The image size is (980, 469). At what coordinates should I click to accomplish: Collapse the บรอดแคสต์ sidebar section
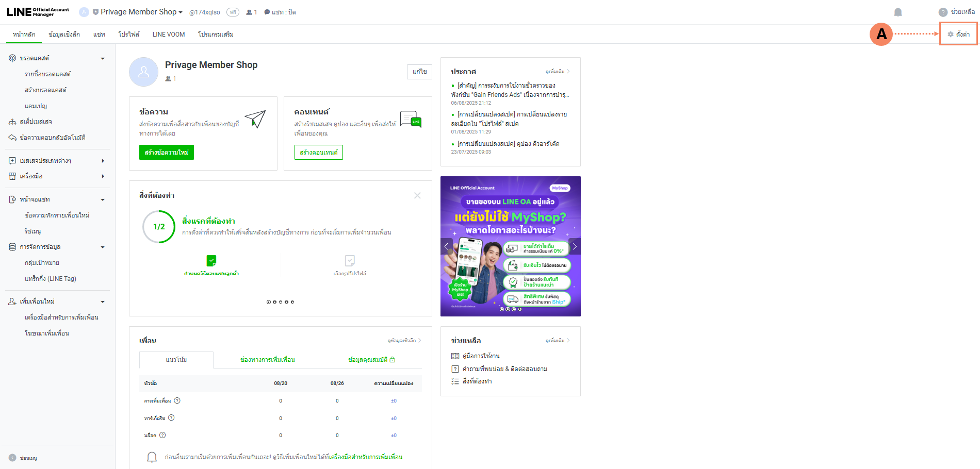coord(103,59)
